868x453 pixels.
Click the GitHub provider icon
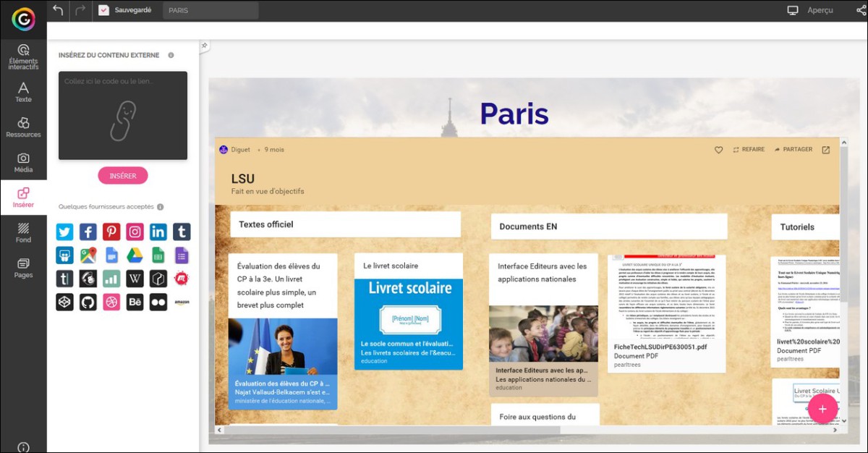(x=88, y=302)
